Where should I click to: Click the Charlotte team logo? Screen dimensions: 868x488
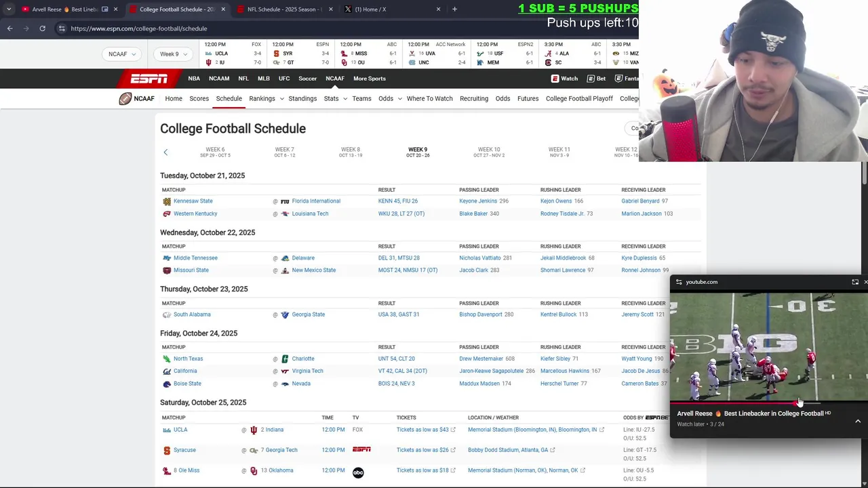285,359
